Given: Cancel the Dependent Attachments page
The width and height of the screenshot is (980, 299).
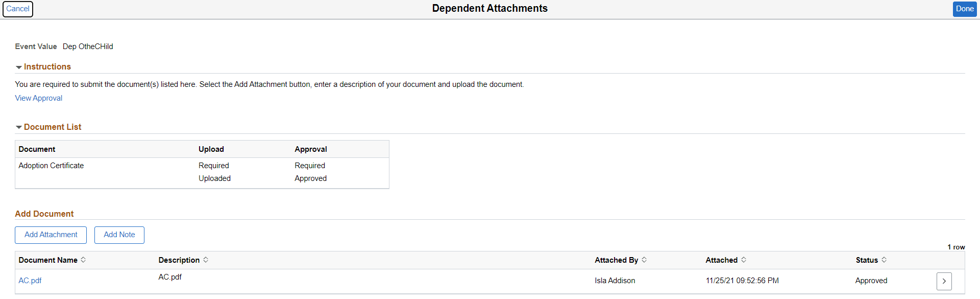Looking at the screenshot, I should 18,9.
